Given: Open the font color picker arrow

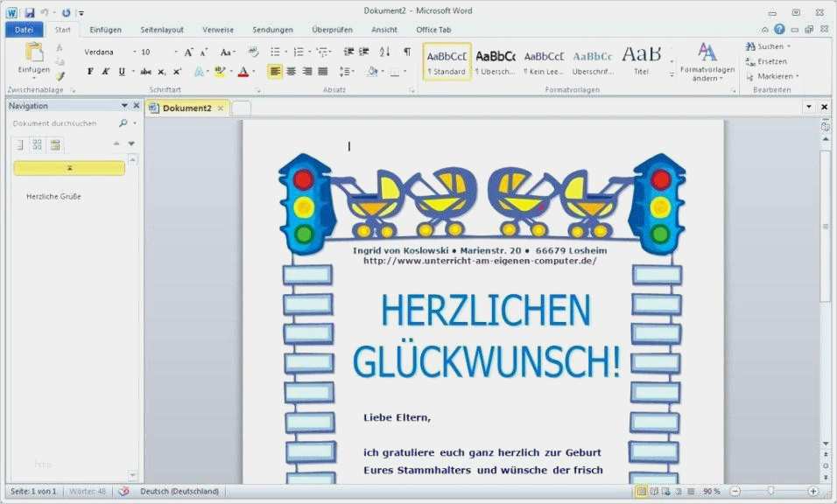Looking at the screenshot, I should tap(254, 71).
